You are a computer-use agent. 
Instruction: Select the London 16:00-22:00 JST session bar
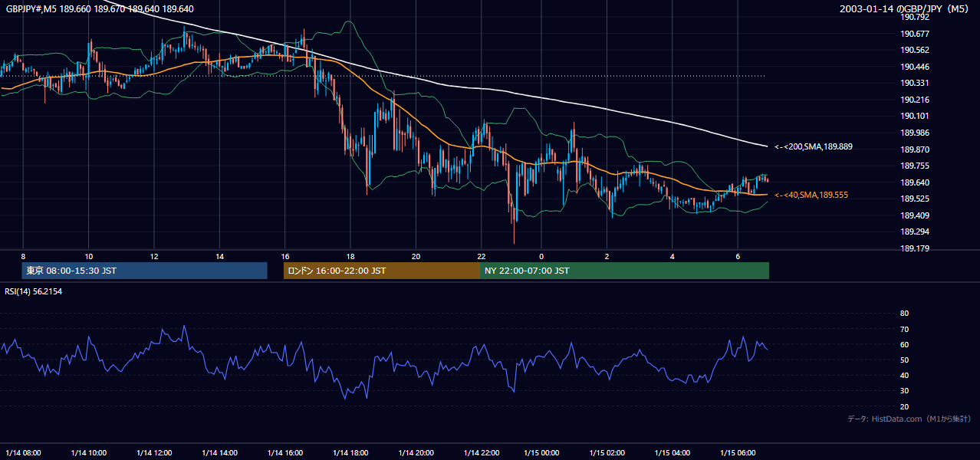click(381, 271)
